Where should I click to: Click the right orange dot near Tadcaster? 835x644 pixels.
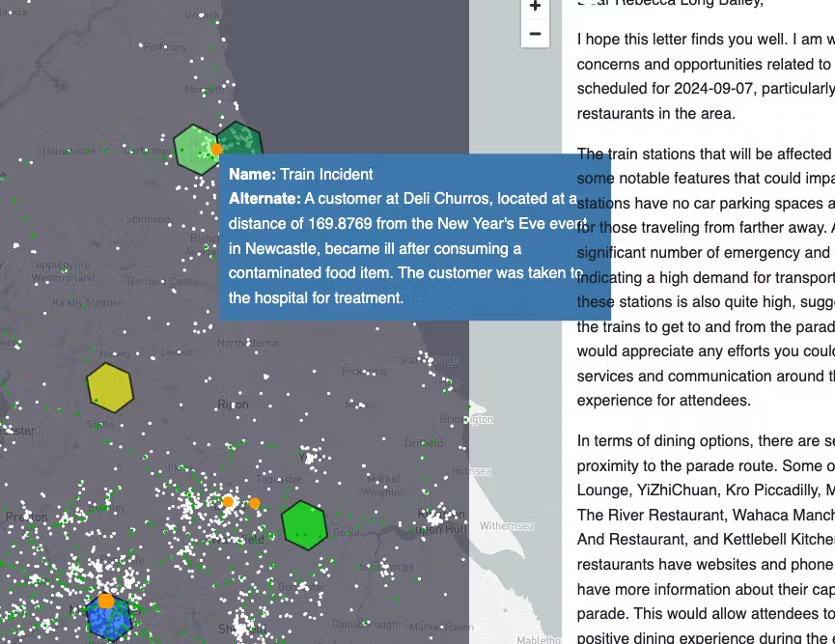coord(255,503)
